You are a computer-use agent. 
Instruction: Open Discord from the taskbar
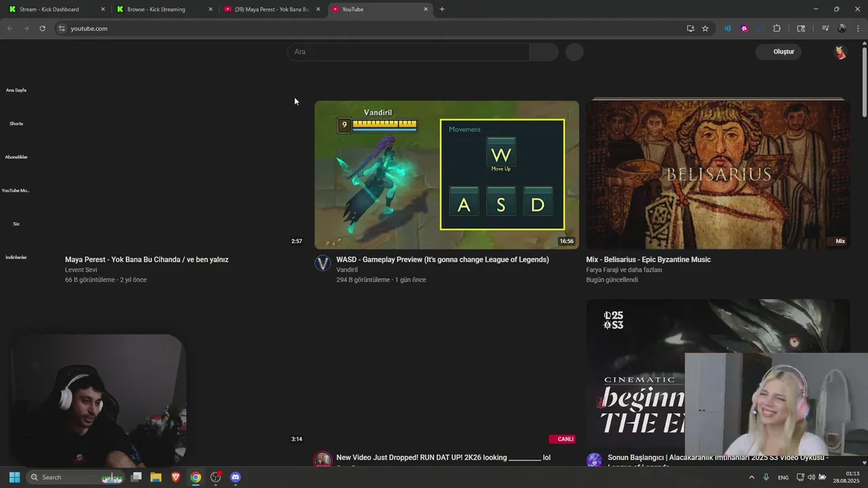[235, 477]
